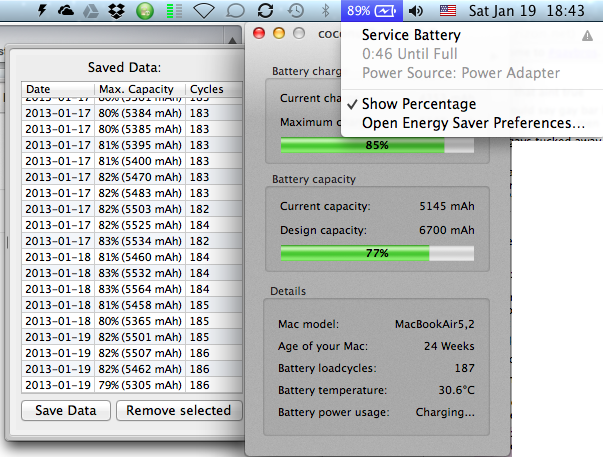Select row 2013-01-17 80% (5385 mAh)
The width and height of the screenshot is (603, 457).
[x=132, y=129]
